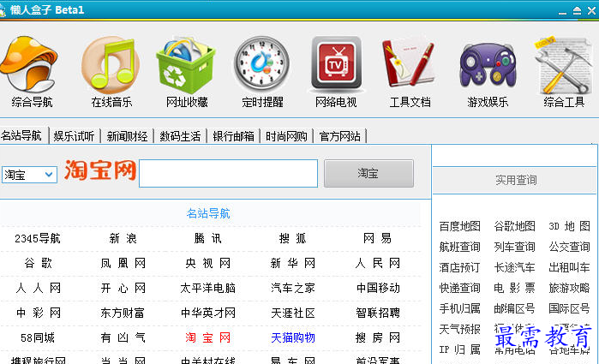Select 列车查询 in 实用查询
This screenshot has height=364, width=599.
pos(514,247)
